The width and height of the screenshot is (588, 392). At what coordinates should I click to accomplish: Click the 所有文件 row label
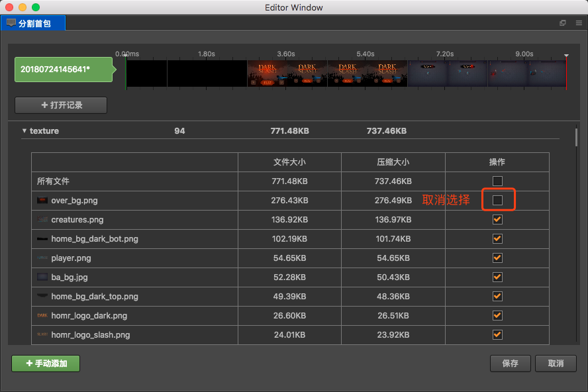pyautogui.click(x=53, y=181)
